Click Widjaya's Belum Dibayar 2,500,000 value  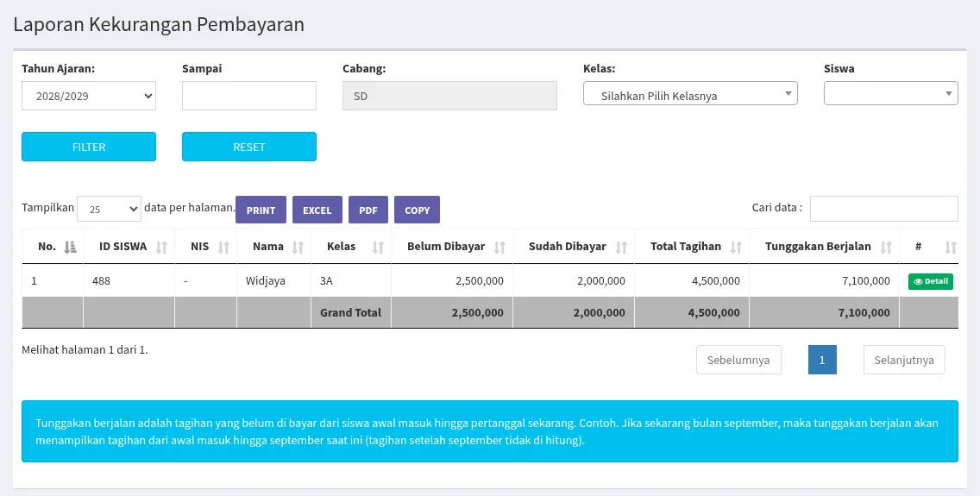[480, 281]
